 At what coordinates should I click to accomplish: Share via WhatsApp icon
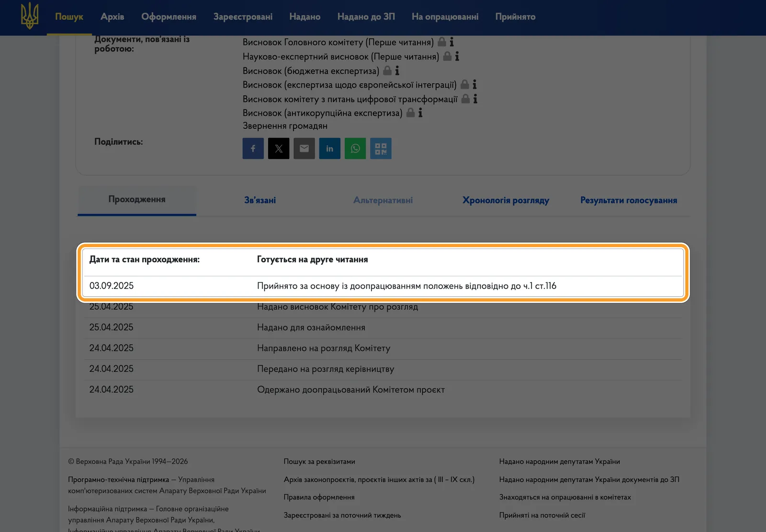click(x=355, y=148)
